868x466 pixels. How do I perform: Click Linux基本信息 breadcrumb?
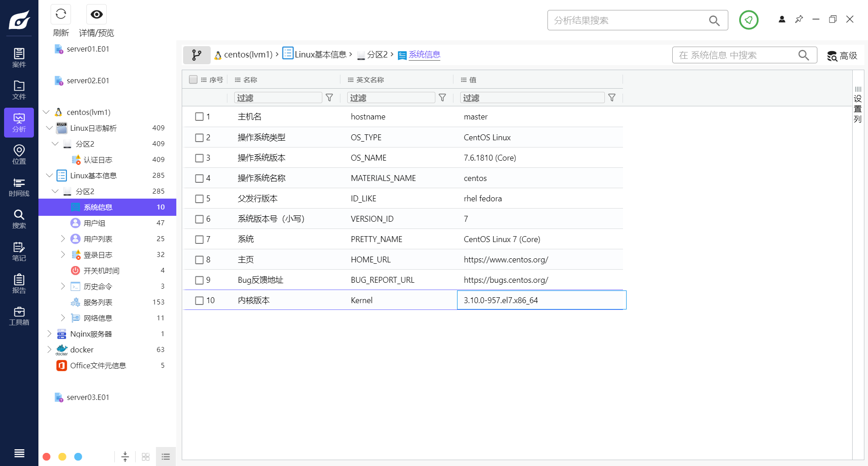pyautogui.click(x=320, y=55)
